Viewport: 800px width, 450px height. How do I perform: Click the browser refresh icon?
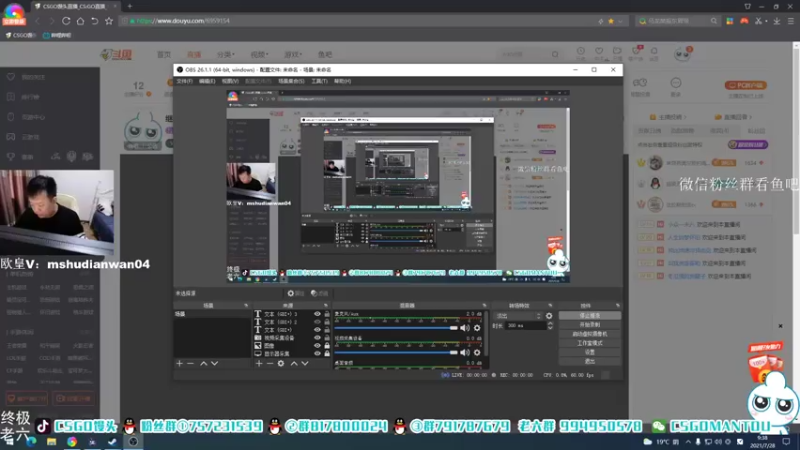point(66,21)
